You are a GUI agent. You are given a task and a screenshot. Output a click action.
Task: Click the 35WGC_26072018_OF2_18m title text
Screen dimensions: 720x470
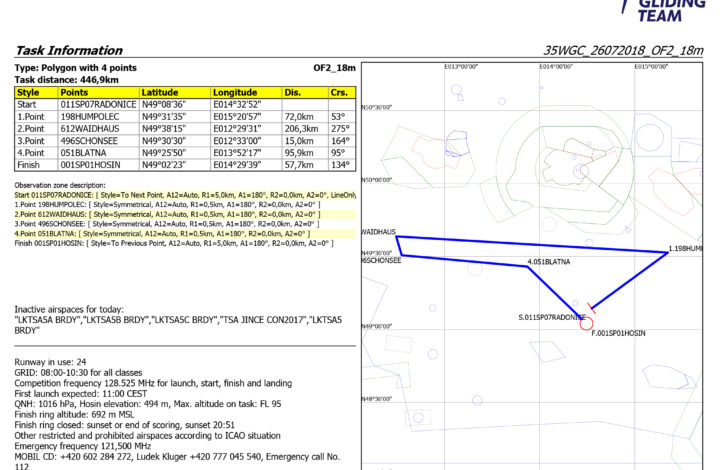(x=623, y=51)
